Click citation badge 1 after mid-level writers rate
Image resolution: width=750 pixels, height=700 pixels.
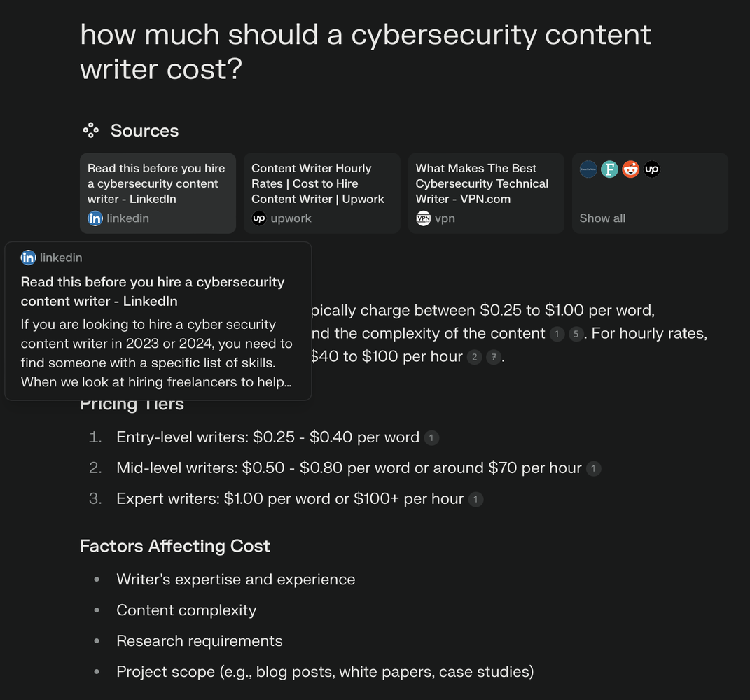point(595,468)
